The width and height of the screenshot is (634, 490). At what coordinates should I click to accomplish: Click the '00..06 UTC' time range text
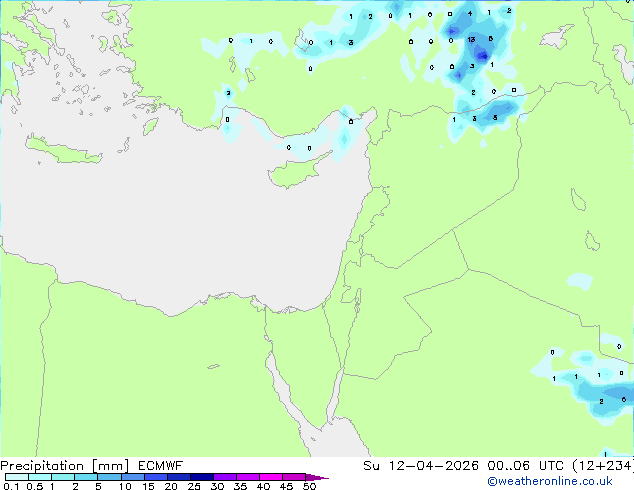pyautogui.click(x=526, y=466)
